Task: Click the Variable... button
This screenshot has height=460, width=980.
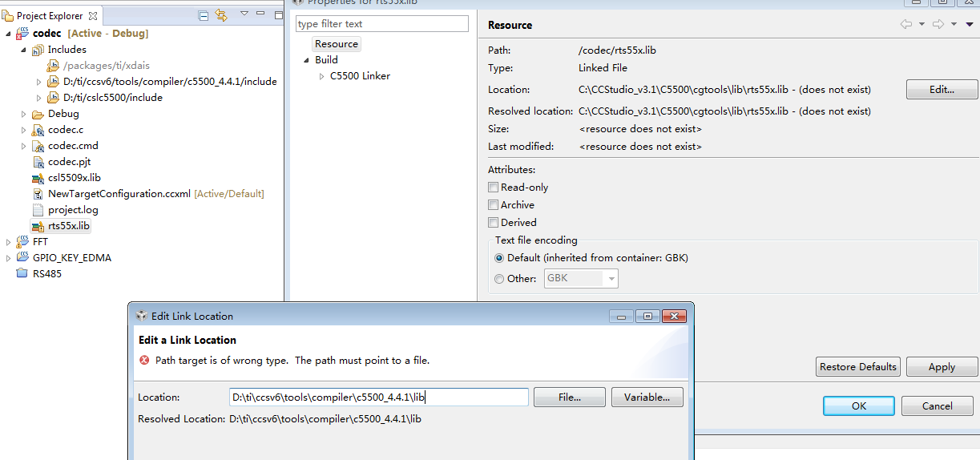Action: point(647,397)
